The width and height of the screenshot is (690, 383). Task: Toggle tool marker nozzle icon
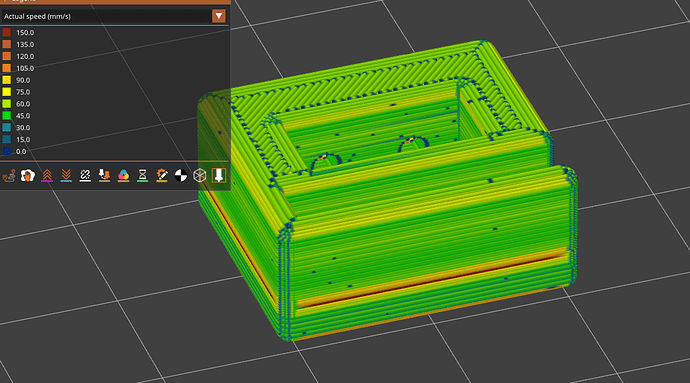point(219,176)
